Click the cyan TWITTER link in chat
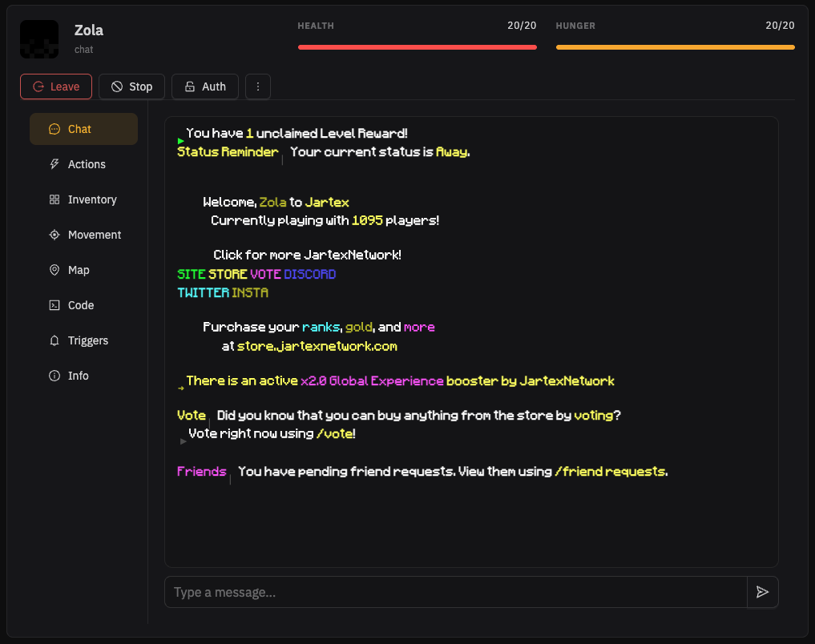The width and height of the screenshot is (815, 644). [x=204, y=293]
